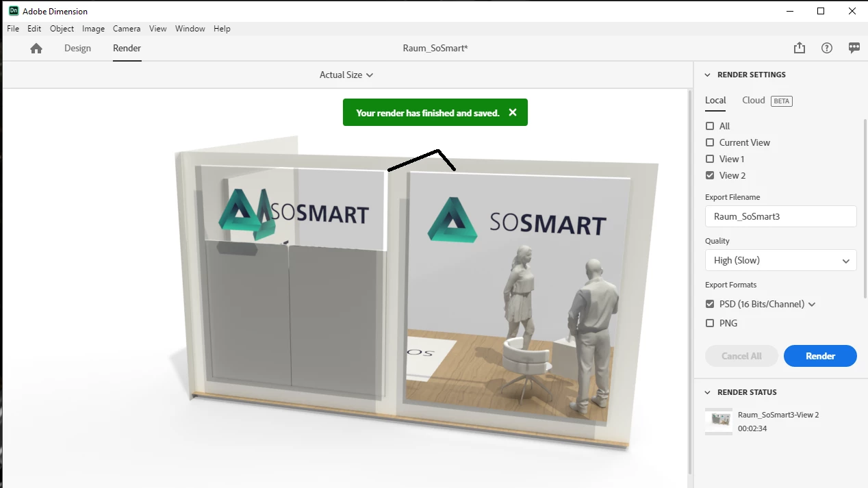Collapse the Render Settings section

(708, 75)
